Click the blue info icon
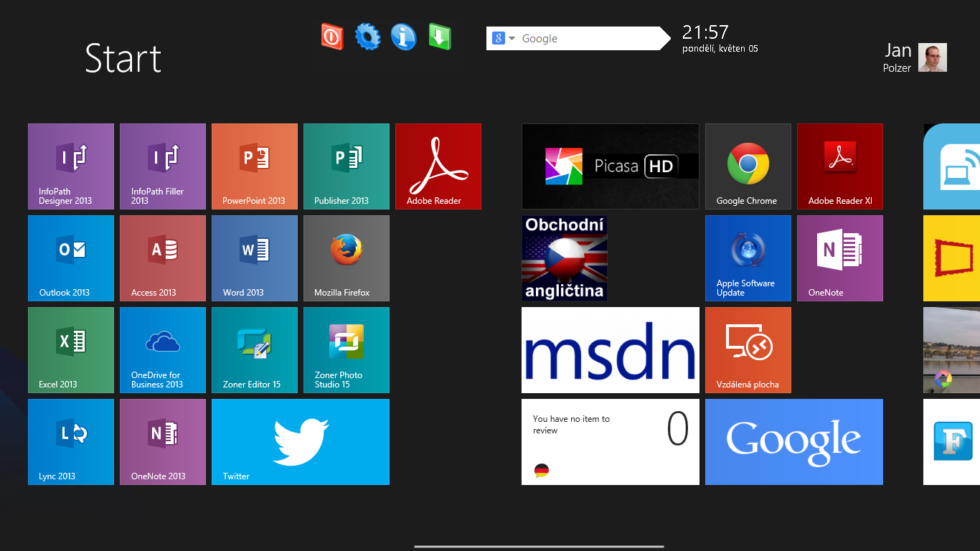The height and width of the screenshot is (551, 980). click(403, 37)
